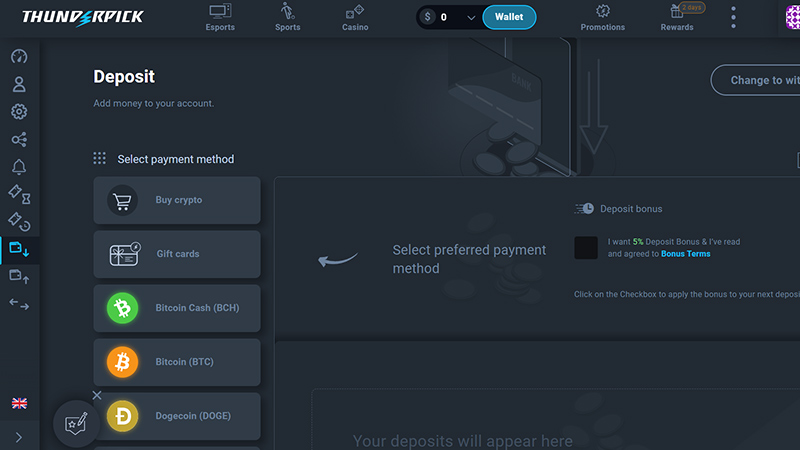Expand the balance currency dropdown

point(471,17)
